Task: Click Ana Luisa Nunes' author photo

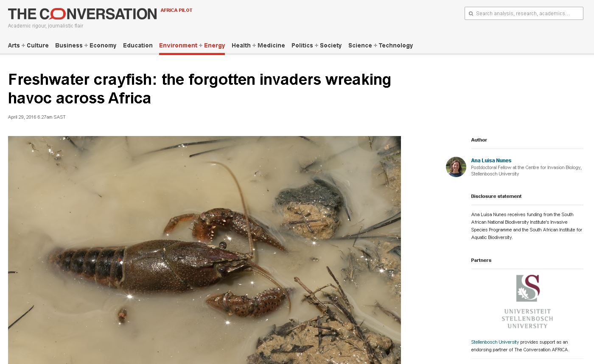Action: point(456,167)
